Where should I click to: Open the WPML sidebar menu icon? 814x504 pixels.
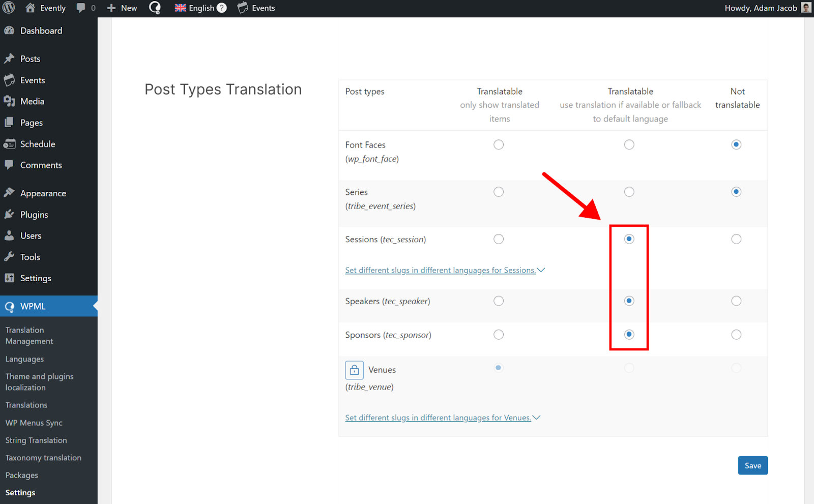pos(9,306)
